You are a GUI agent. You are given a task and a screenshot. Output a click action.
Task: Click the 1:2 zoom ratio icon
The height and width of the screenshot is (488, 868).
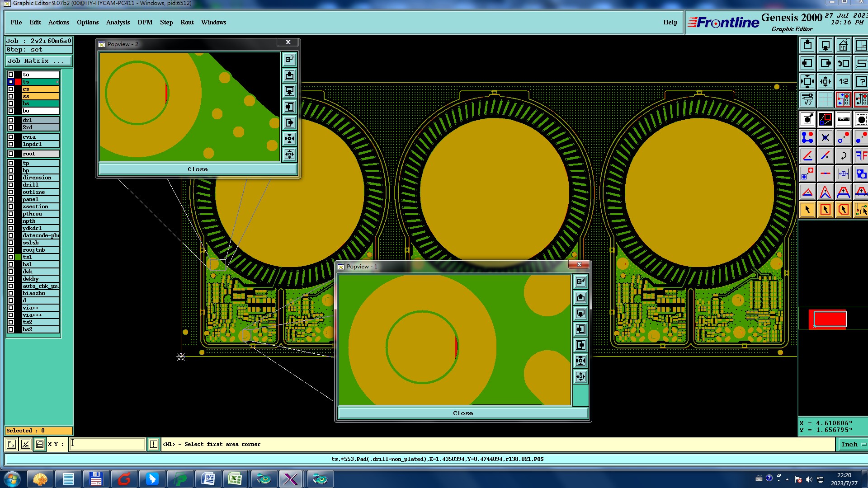point(843,82)
